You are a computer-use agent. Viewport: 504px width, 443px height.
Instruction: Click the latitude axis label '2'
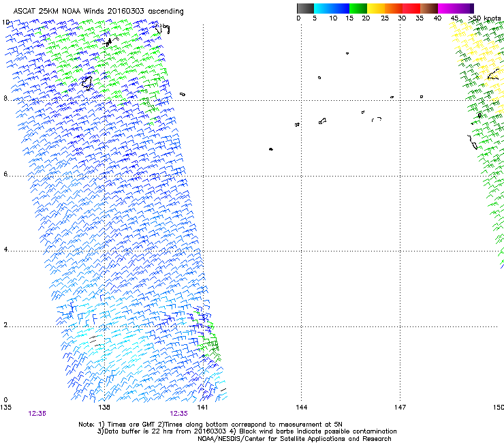tap(5, 325)
